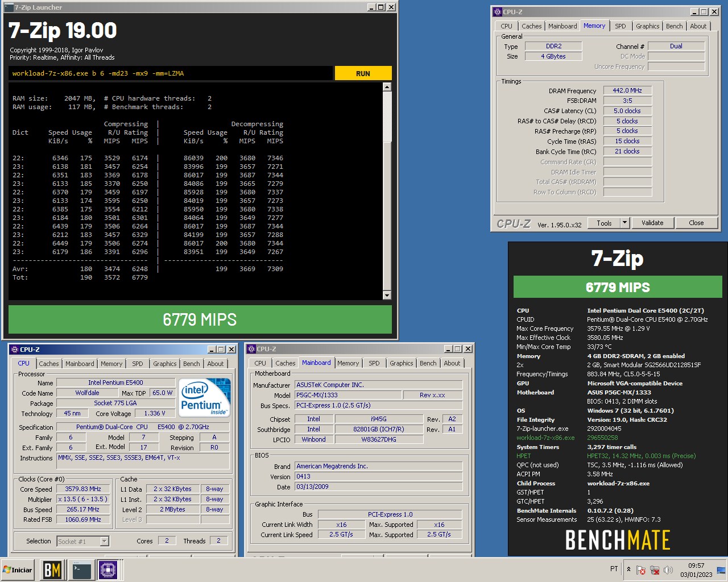Image resolution: width=728 pixels, height=582 pixels.
Task: Open Memory tab in CPU-Z processor window
Action: (x=111, y=364)
